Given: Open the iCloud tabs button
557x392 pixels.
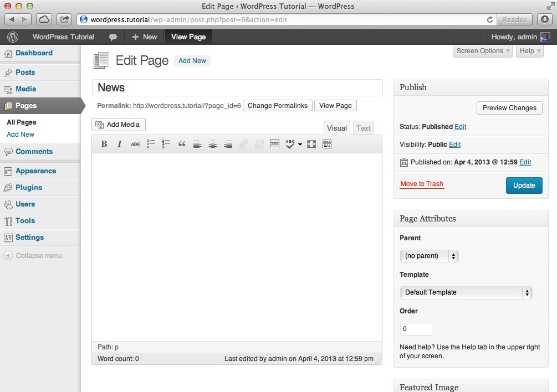Looking at the screenshot, I should [44, 19].
